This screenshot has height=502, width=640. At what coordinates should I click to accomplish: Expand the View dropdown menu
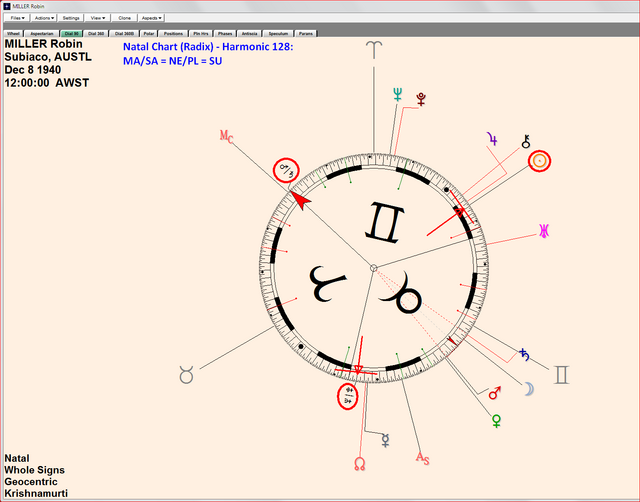[x=98, y=18]
